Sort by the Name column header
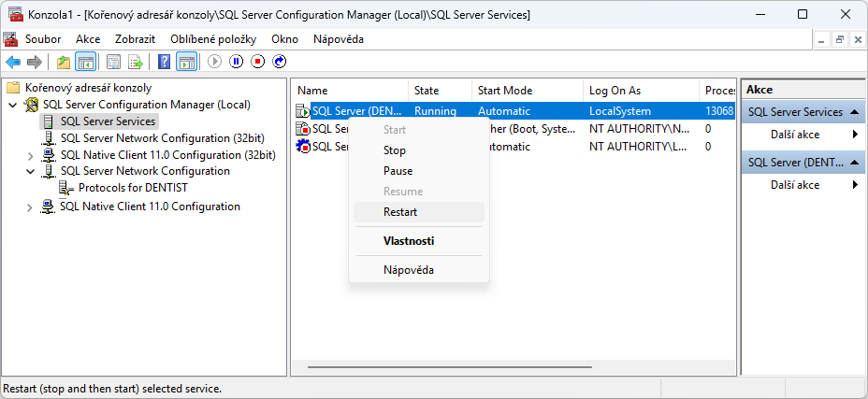This screenshot has height=399, width=868. (x=352, y=91)
